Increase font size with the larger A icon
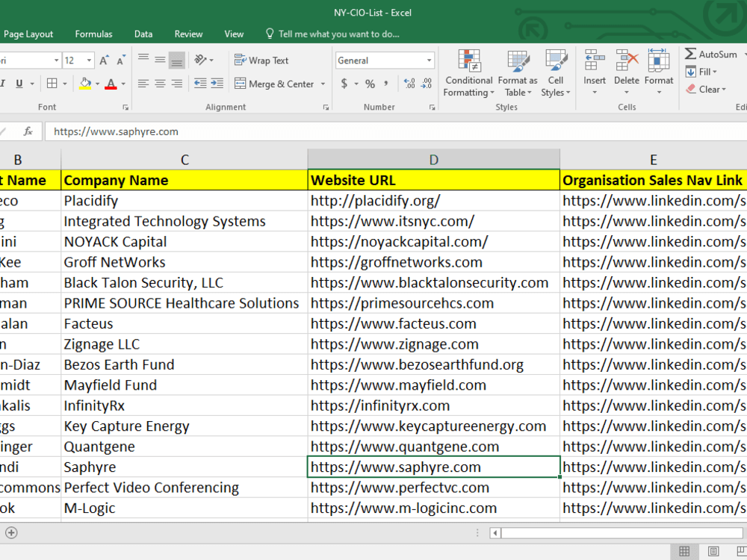 pos(104,60)
